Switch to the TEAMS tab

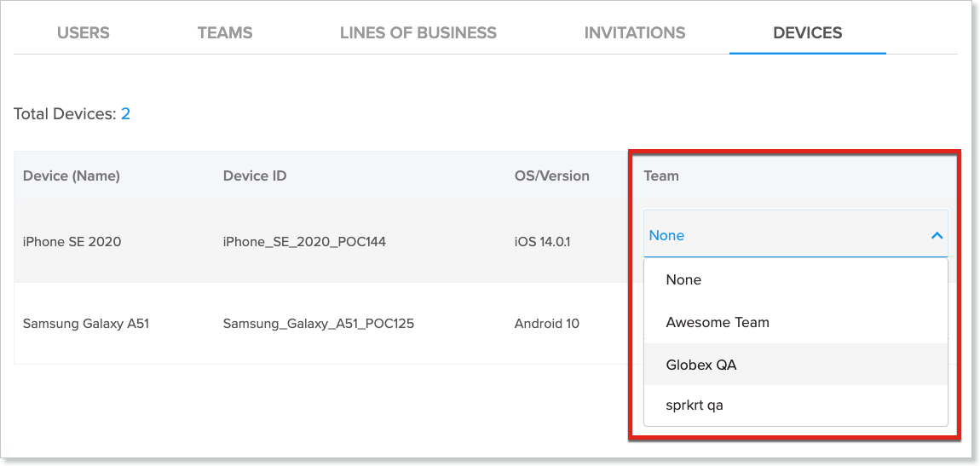point(225,33)
